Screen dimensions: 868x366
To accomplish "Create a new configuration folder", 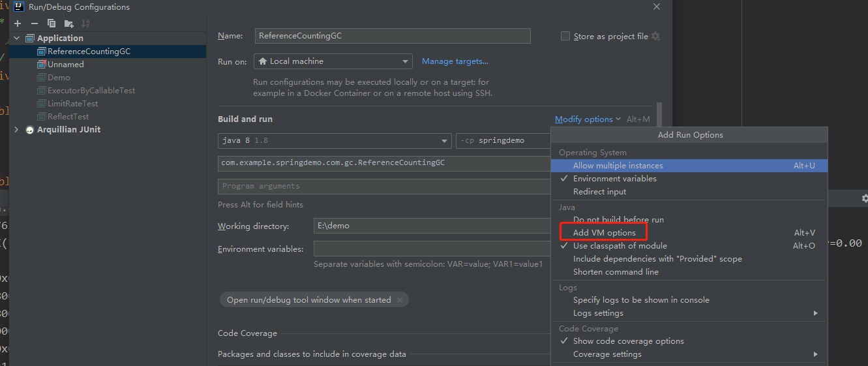I will coord(68,23).
